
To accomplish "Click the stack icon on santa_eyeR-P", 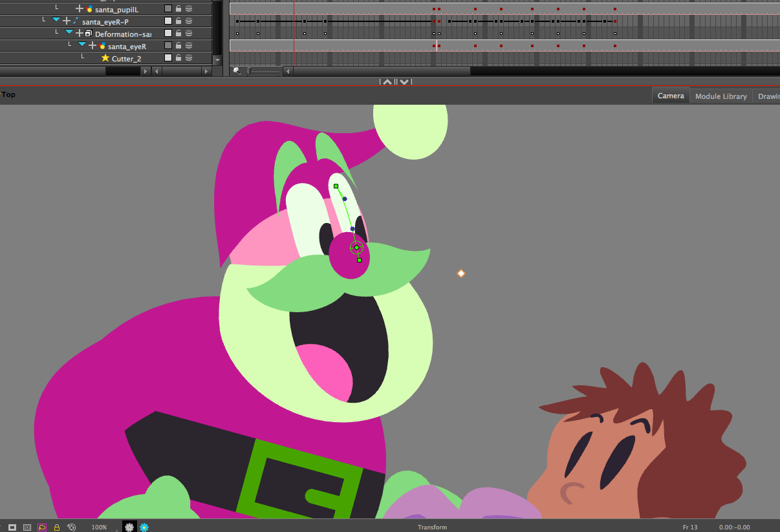I will pyautogui.click(x=189, y=21).
